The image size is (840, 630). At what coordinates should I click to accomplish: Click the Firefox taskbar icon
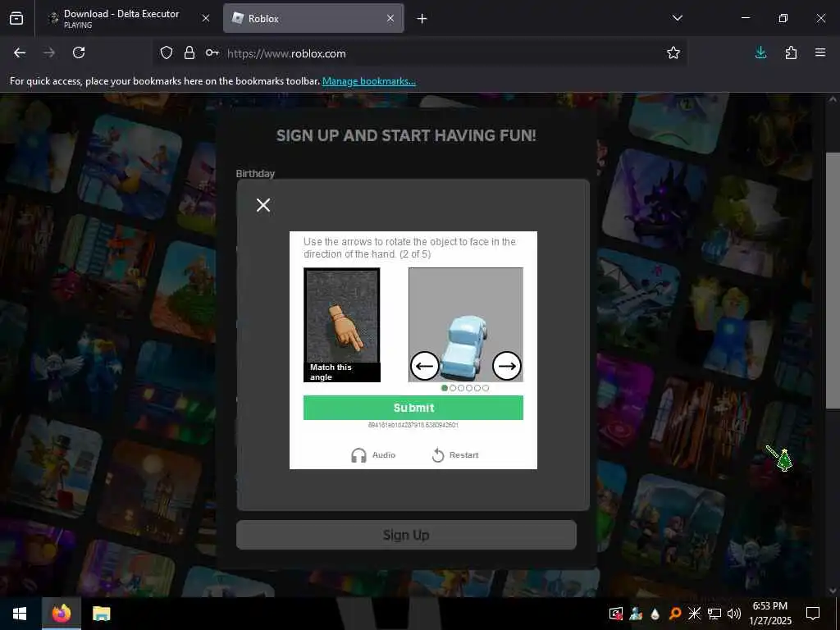coord(62,614)
